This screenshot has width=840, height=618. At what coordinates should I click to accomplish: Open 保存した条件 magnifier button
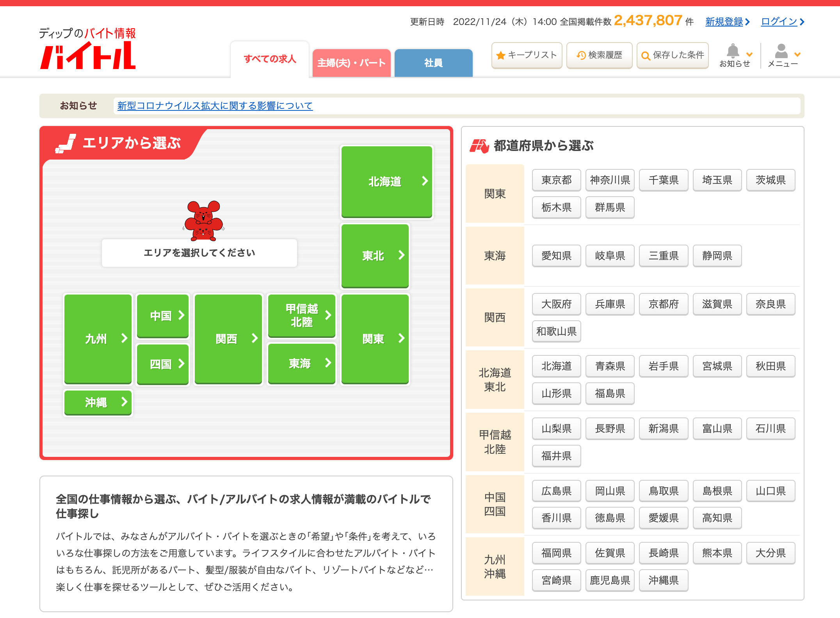click(x=673, y=55)
